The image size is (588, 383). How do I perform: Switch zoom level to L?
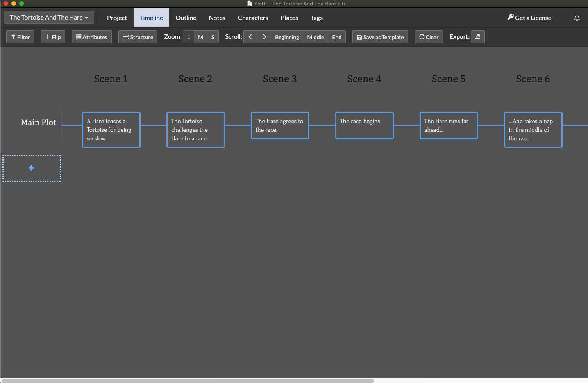(x=188, y=37)
